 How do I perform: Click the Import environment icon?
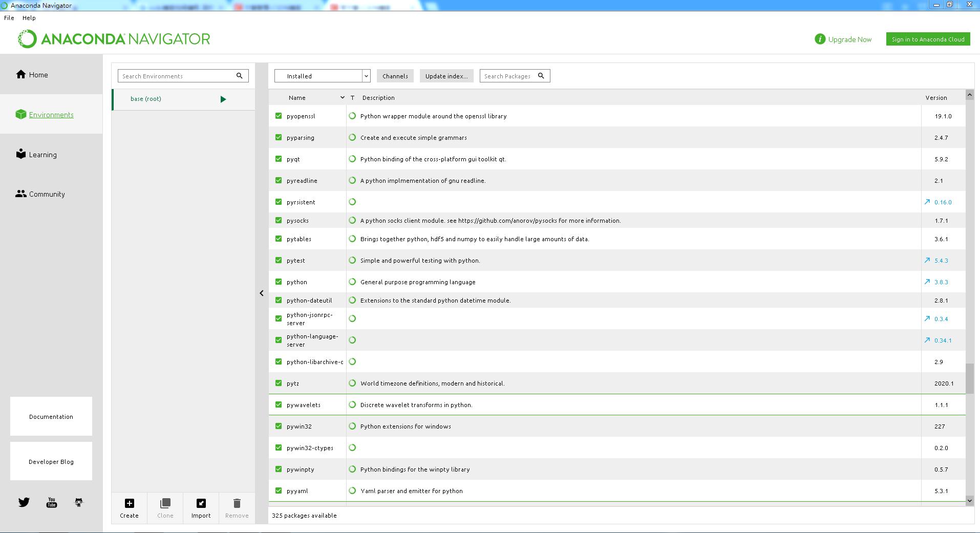click(x=201, y=503)
